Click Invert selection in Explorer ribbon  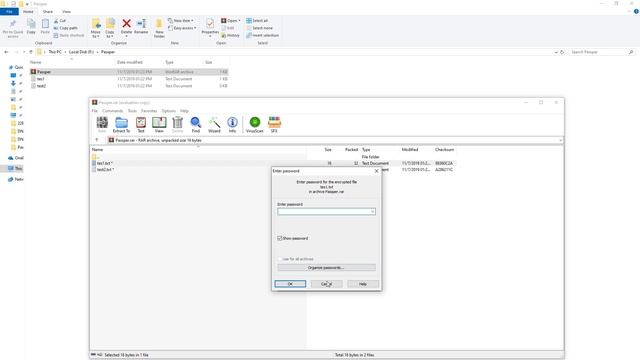(x=262, y=36)
